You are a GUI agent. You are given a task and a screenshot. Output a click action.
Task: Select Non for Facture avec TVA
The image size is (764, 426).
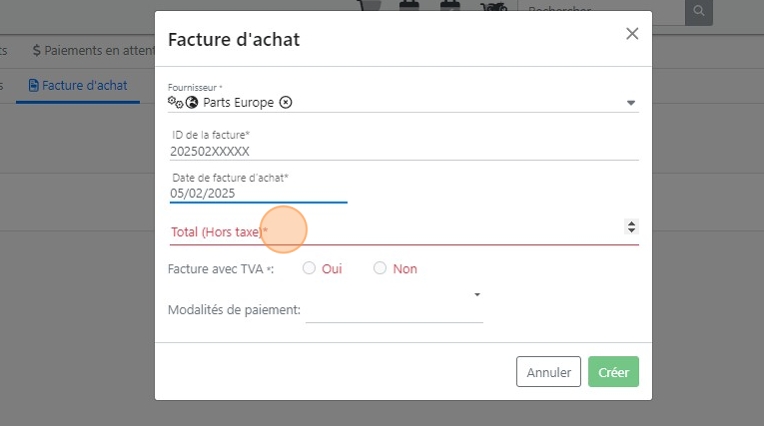pyautogui.click(x=380, y=268)
